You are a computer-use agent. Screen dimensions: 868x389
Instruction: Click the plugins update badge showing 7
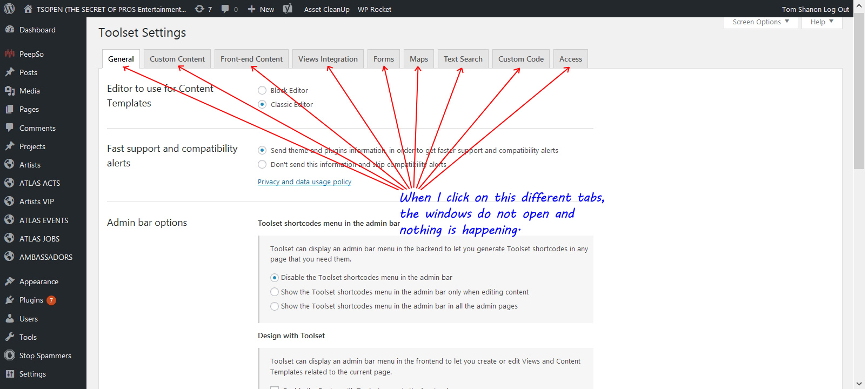coord(51,300)
